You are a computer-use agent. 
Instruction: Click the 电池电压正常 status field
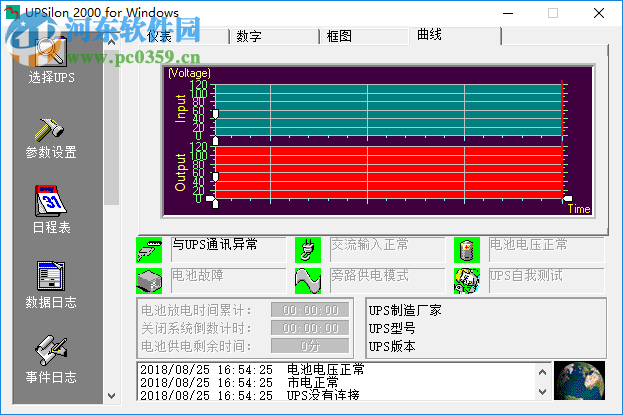point(547,250)
